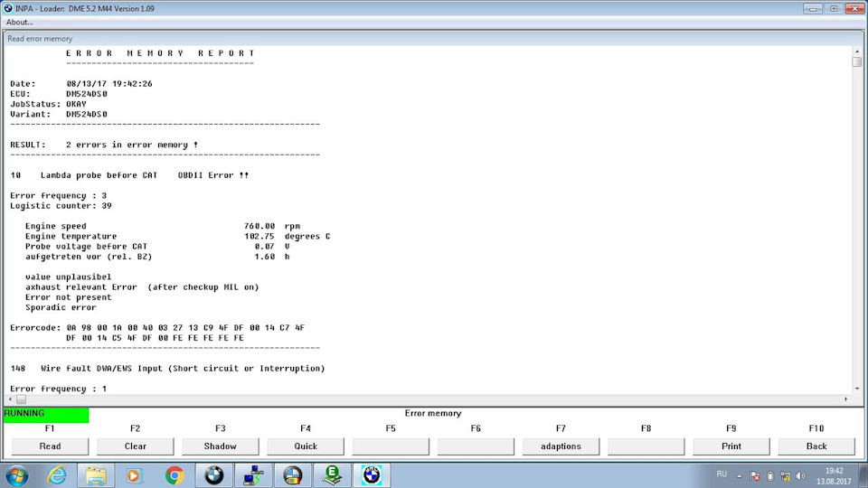Open F3 Shadow memory button

click(x=221, y=446)
